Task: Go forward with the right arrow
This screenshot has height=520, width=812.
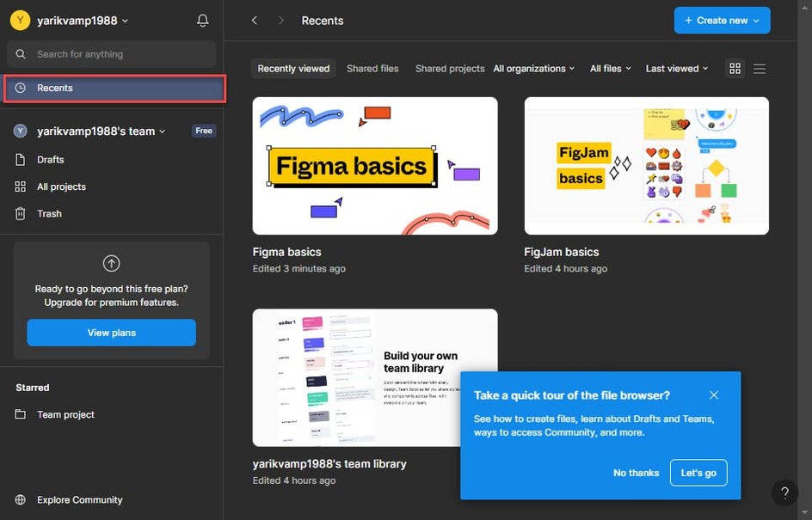Action: 280,21
